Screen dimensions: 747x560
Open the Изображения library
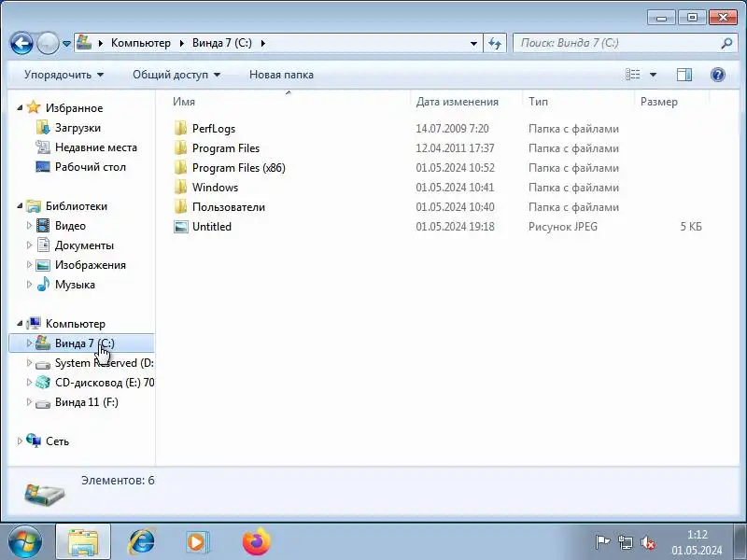[90, 265]
